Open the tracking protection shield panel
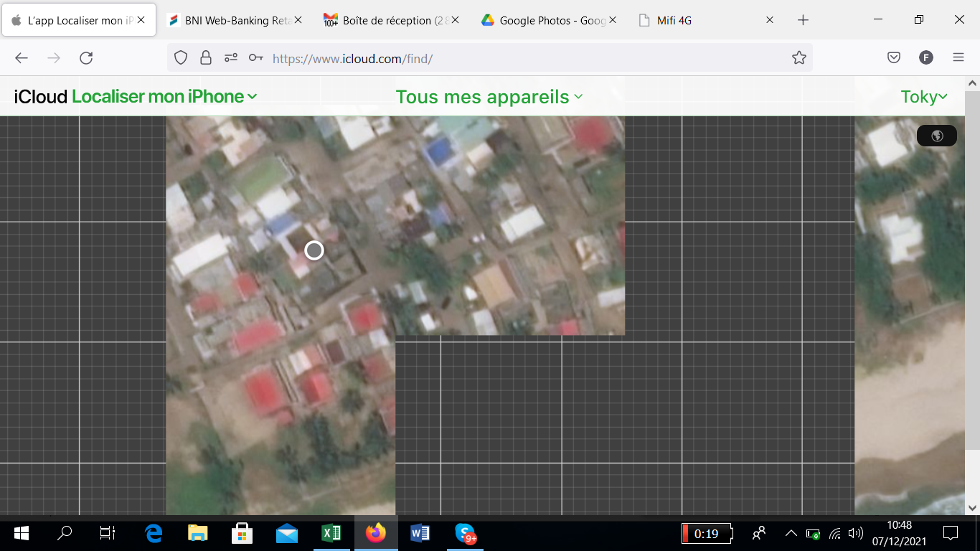980x551 pixels. tap(181, 58)
